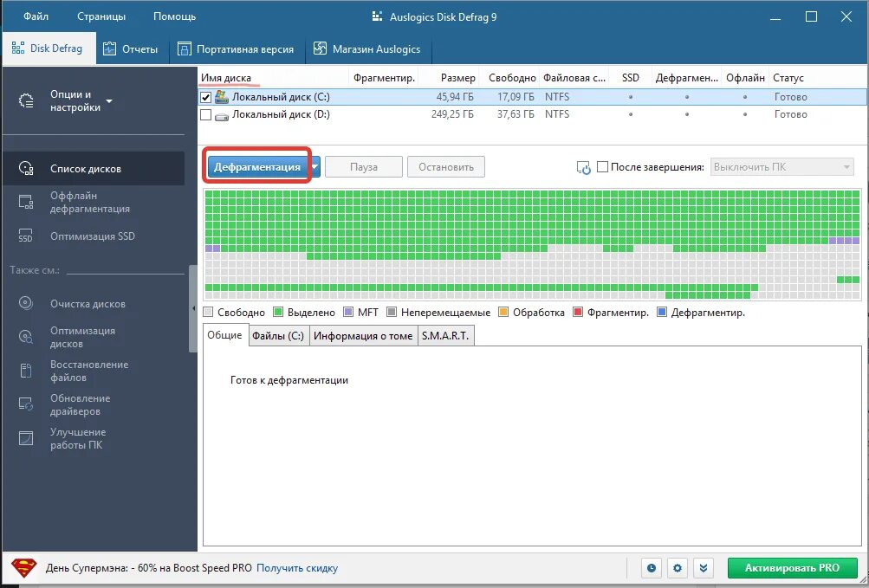Screen dimensions: 869x588
Task: Open the Страницы menu
Action: pos(101,16)
